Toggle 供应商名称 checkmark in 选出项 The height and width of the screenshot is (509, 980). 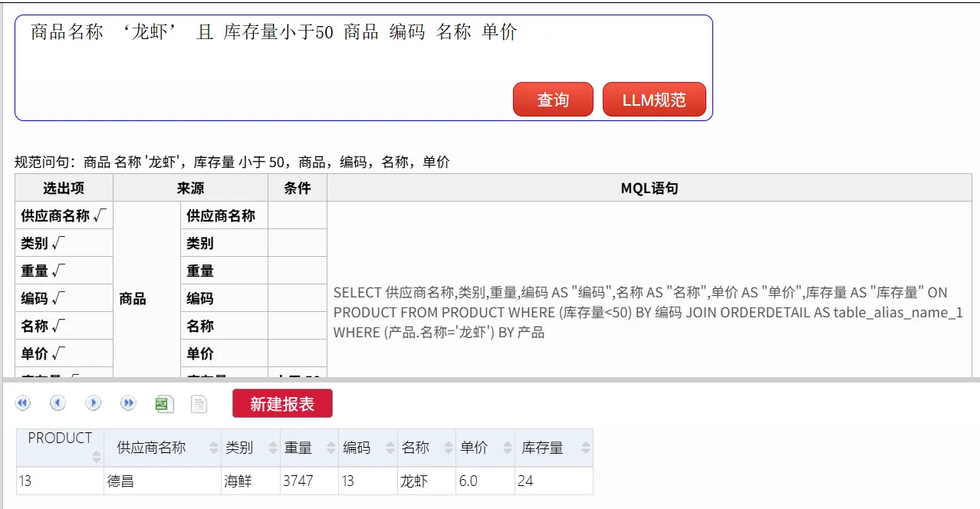(x=99, y=216)
